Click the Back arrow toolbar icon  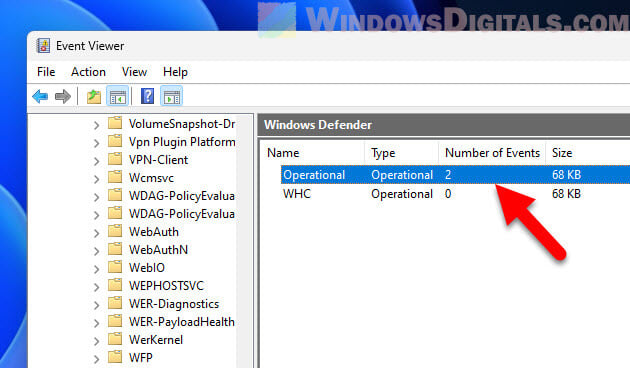40,96
